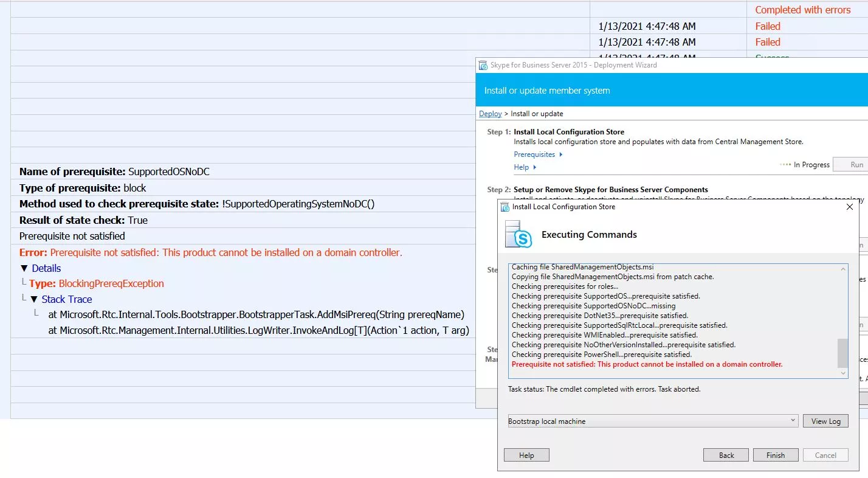Open the Help link under Step 1
Viewport: 868px width, 478px height.
click(x=521, y=167)
